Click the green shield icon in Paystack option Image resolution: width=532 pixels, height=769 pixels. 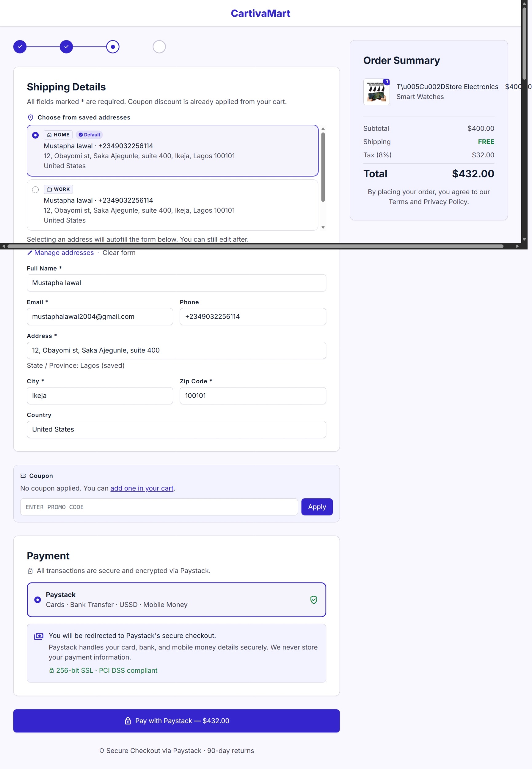click(314, 600)
